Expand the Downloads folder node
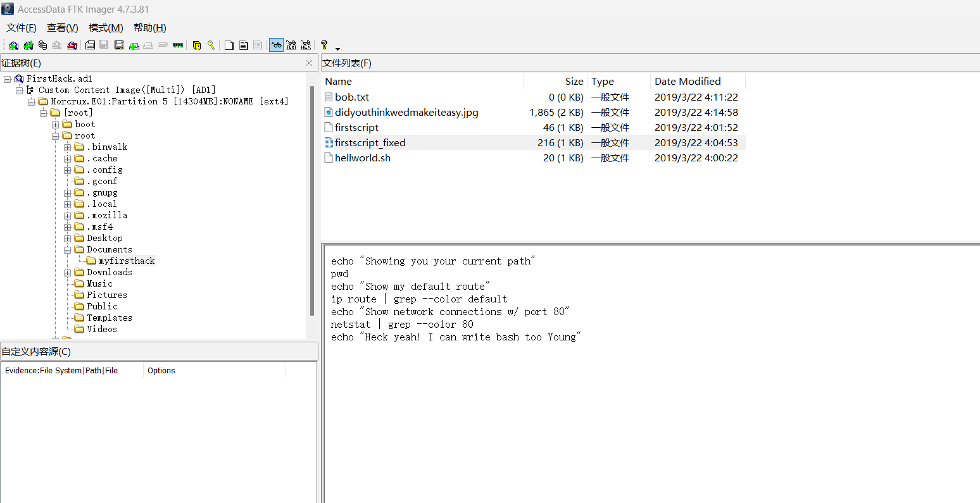980x503 pixels. point(67,273)
